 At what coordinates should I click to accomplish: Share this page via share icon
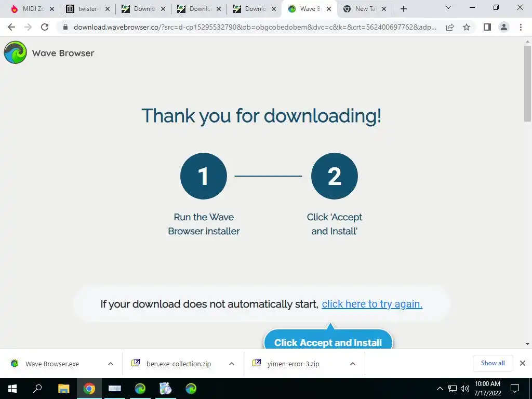click(x=450, y=27)
